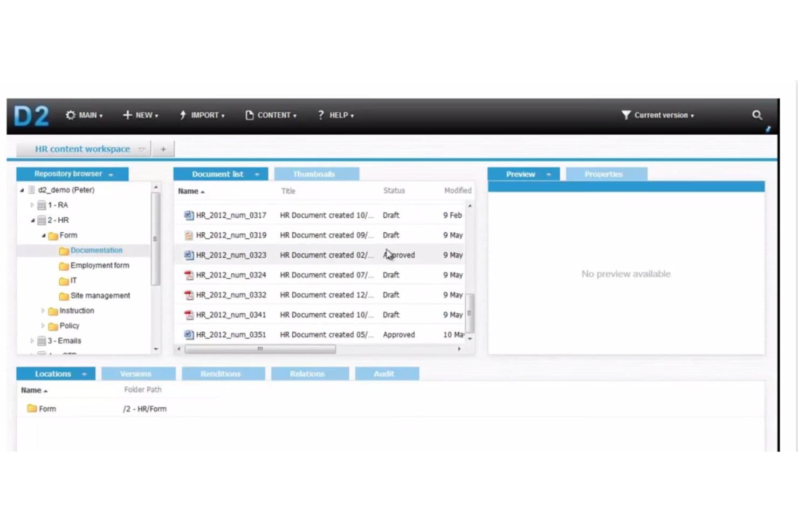Viewport: 798px width, 532px height.
Task: Open the HELP menu
Action: (x=335, y=115)
